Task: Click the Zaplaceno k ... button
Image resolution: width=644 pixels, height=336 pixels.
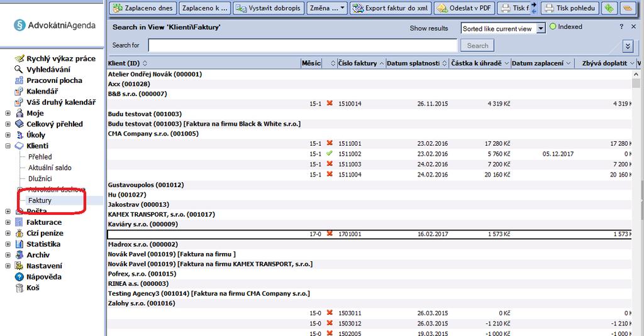Action: coord(204,8)
